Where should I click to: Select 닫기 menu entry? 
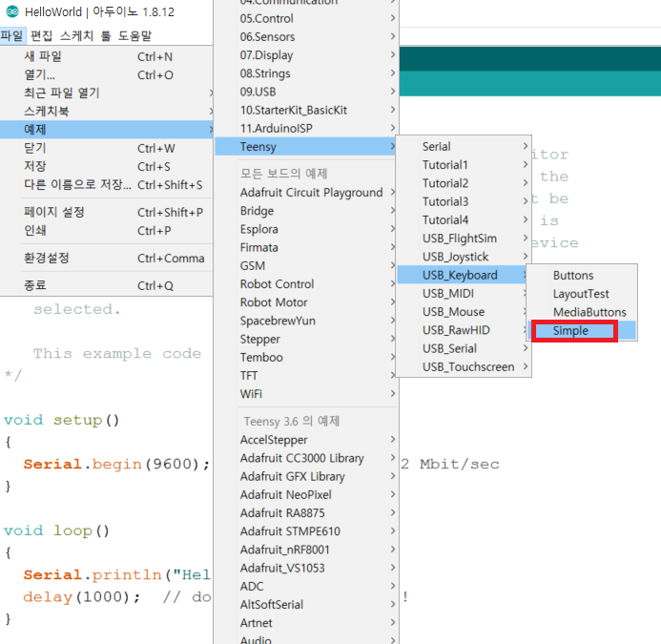click(x=106, y=148)
